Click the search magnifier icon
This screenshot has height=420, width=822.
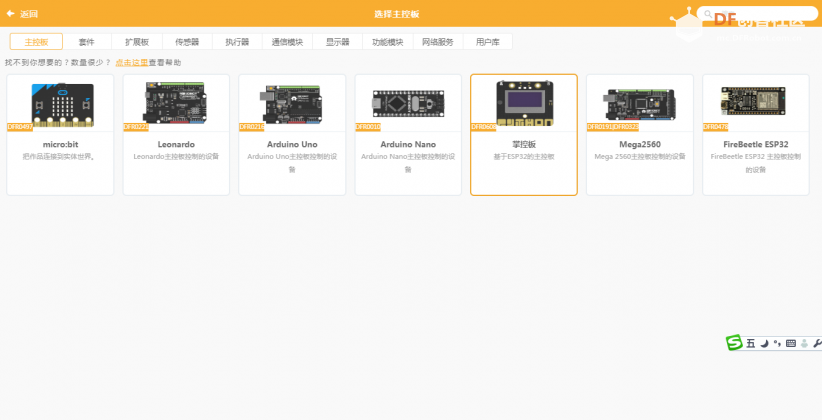(x=708, y=14)
